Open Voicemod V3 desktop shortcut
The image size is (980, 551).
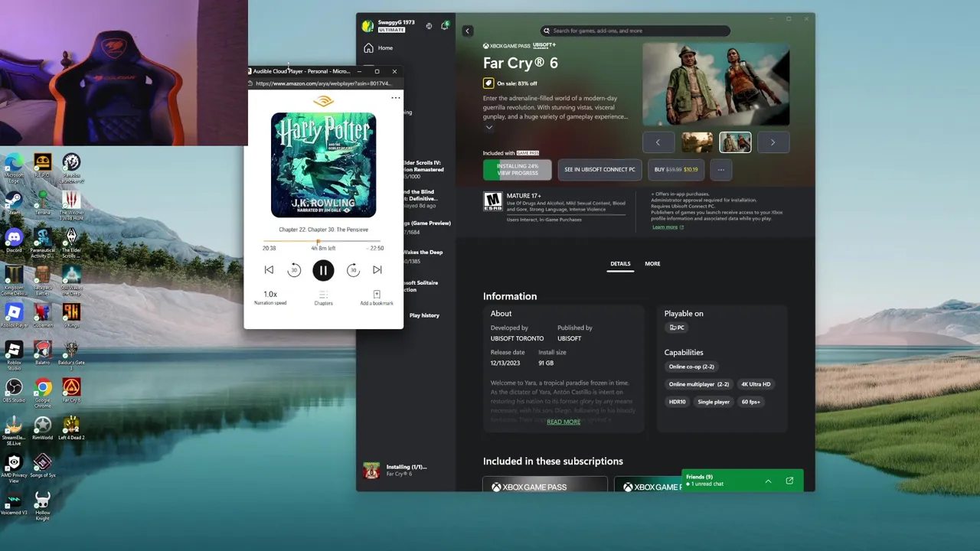pos(14,504)
